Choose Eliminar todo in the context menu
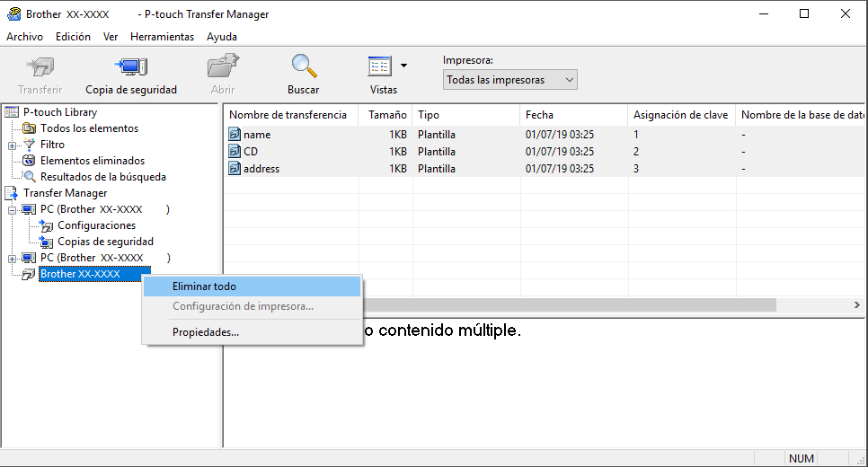This screenshot has height=467, width=868. (252, 286)
